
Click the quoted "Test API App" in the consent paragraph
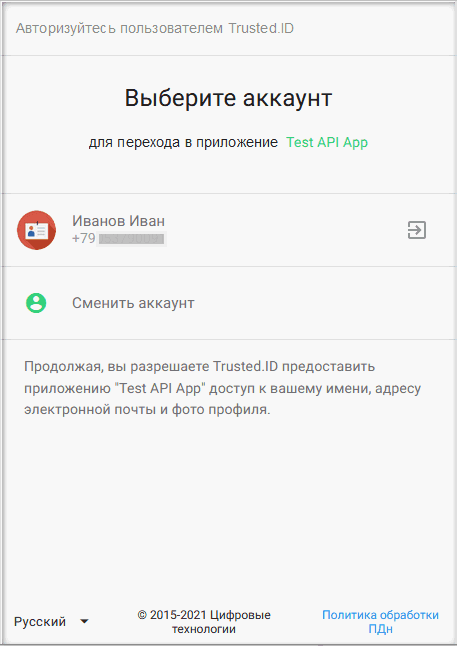click(160, 389)
